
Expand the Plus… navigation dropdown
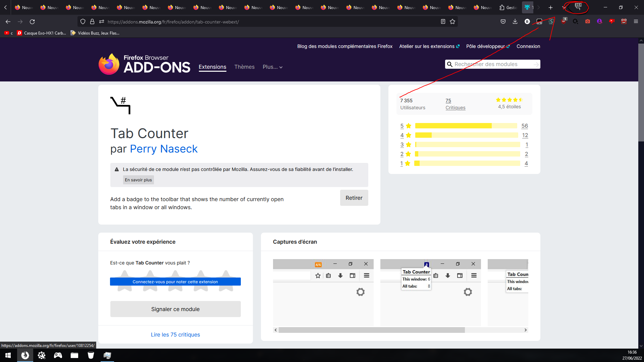(x=272, y=67)
